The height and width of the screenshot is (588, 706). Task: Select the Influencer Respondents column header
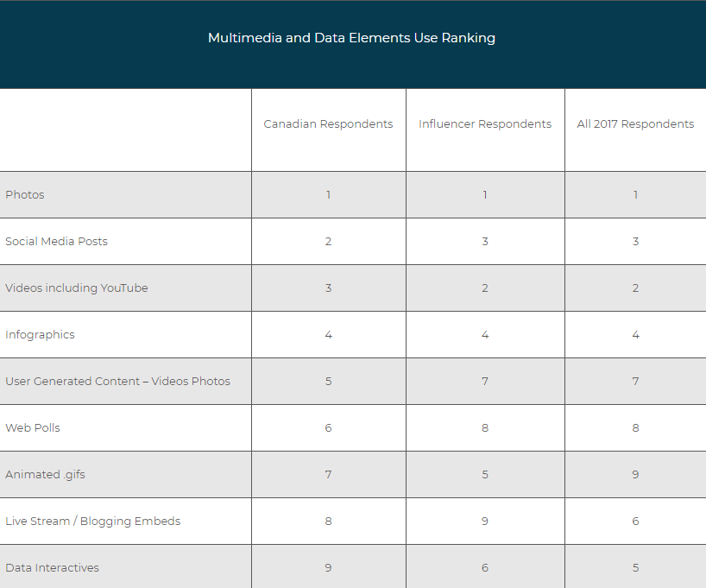pos(485,124)
